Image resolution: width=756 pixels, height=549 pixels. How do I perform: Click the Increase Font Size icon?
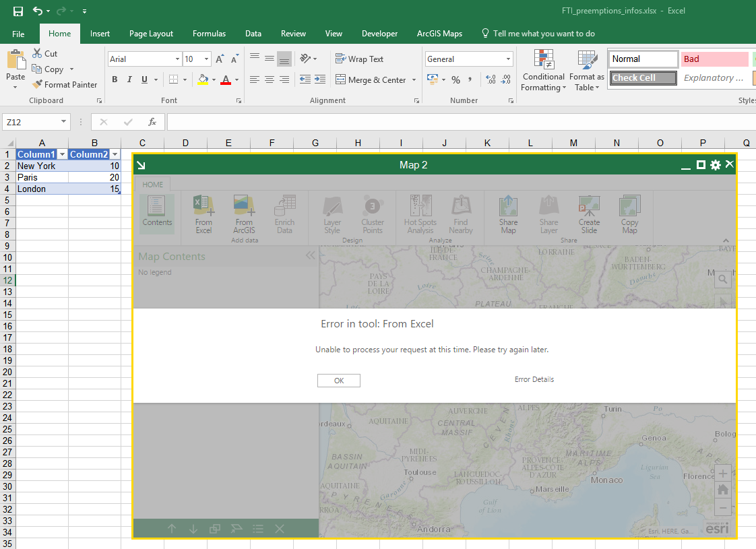click(220, 59)
